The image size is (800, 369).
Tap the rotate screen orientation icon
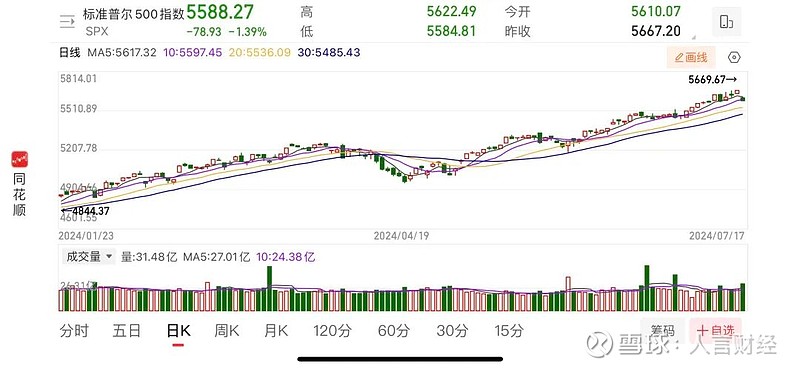click(x=727, y=22)
